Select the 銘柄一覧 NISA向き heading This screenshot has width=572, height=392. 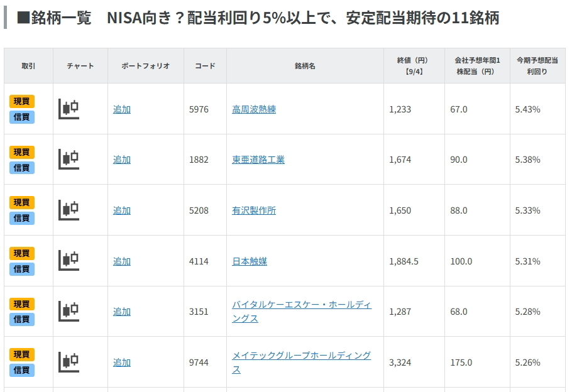tap(258, 18)
